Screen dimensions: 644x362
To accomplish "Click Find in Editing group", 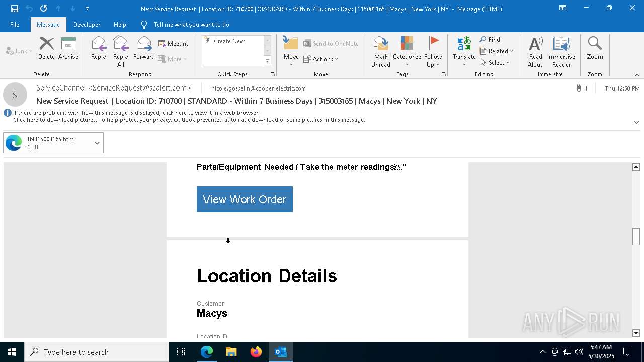I will pos(490,40).
